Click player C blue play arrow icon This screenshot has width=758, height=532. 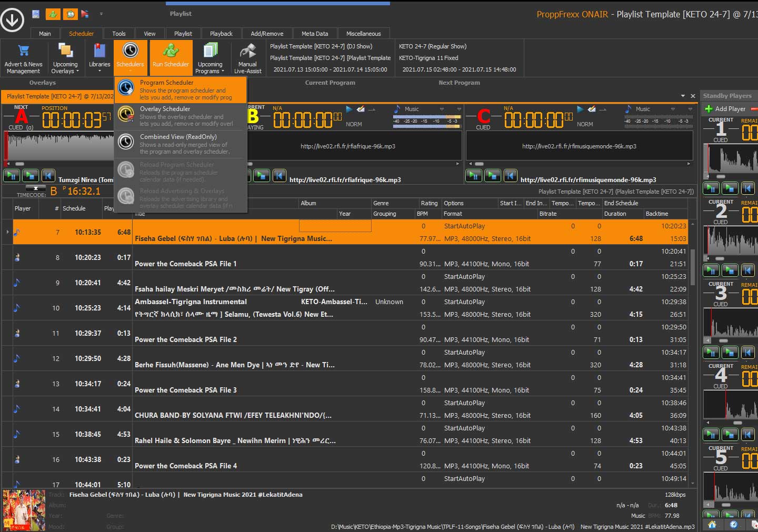580,109
